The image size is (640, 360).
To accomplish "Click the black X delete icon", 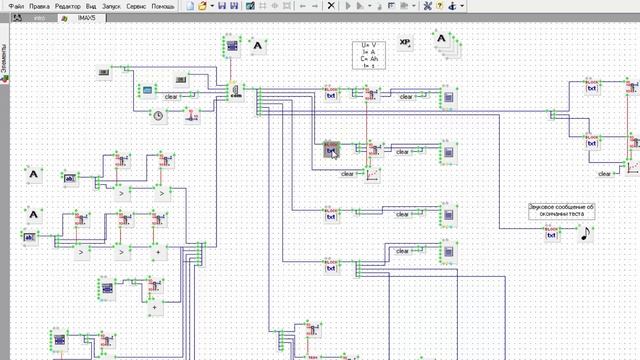I will [331, 6].
